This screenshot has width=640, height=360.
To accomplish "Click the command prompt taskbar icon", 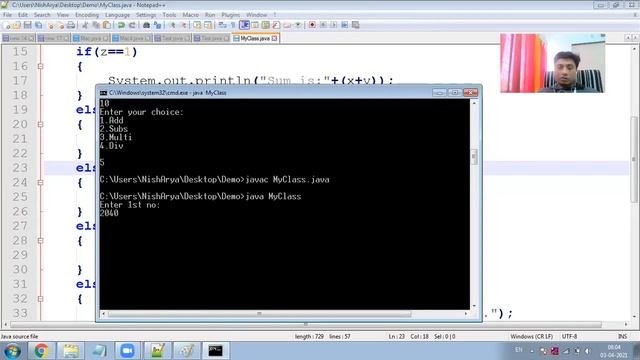I will point(215,351).
